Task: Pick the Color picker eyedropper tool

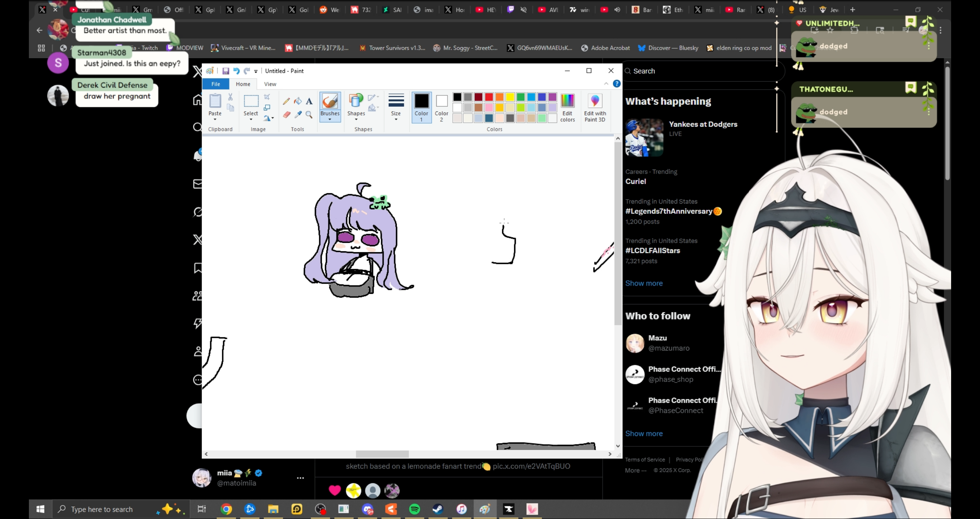Action: (x=298, y=115)
